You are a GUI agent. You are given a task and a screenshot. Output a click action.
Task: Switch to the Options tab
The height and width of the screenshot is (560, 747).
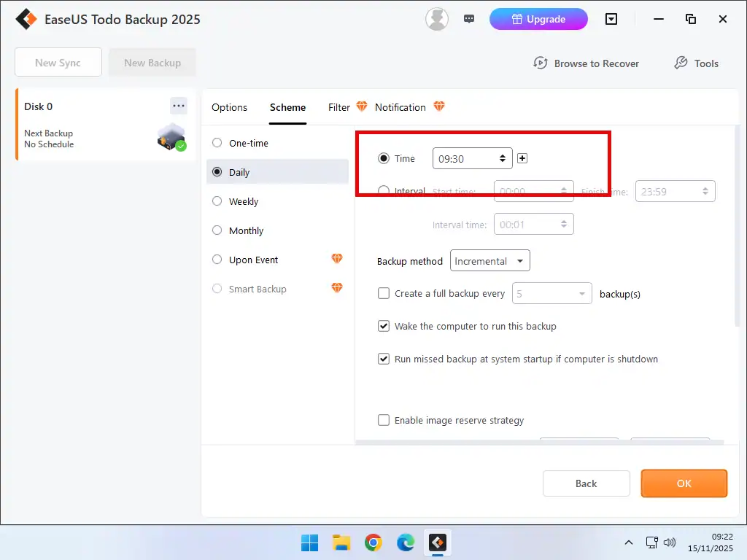tap(229, 107)
